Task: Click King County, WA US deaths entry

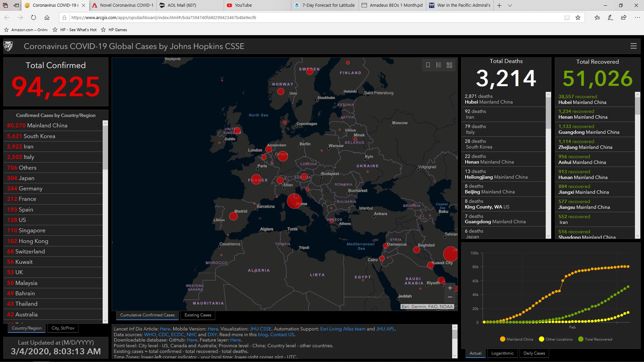Action: click(503, 204)
